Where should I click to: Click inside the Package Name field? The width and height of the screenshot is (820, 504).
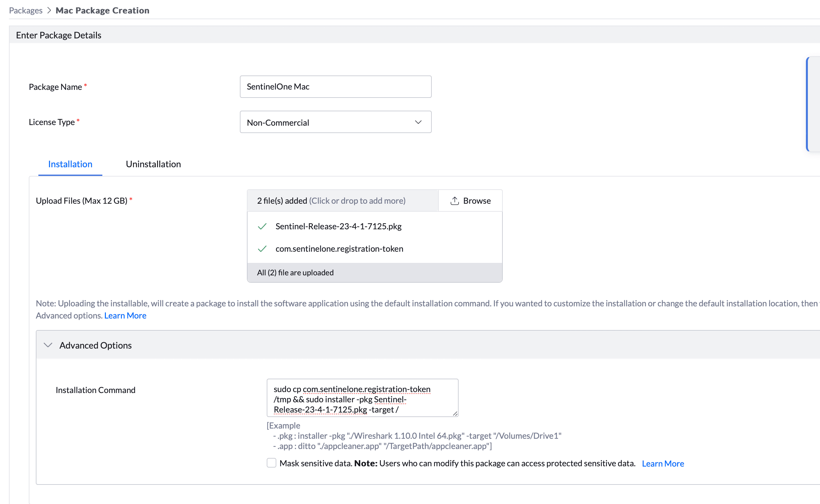pos(335,86)
